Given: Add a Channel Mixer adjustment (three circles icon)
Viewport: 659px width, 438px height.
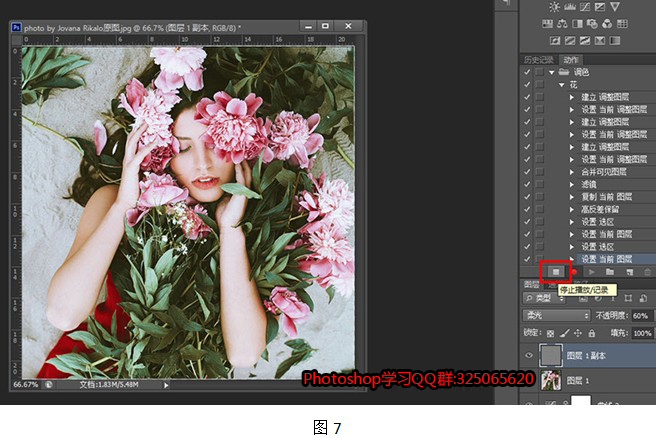Looking at the screenshot, I should pos(607,24).
